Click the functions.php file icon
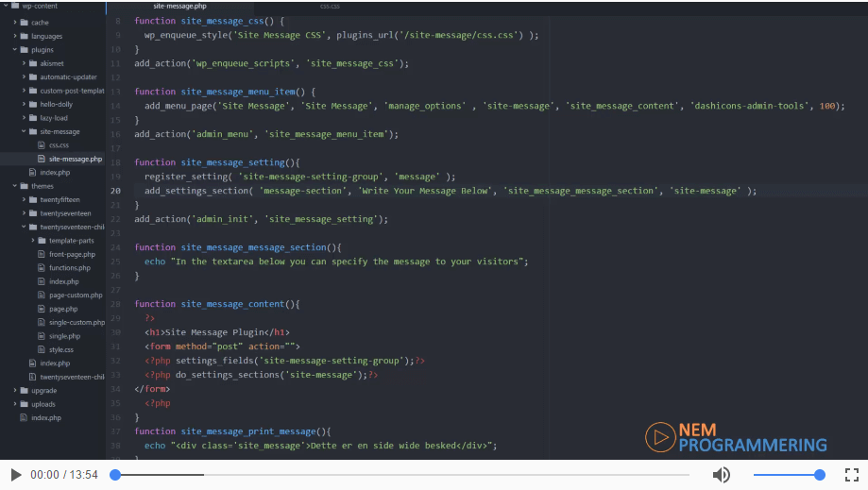This screenshot has width=868, height=490. (x=42, y=268)
